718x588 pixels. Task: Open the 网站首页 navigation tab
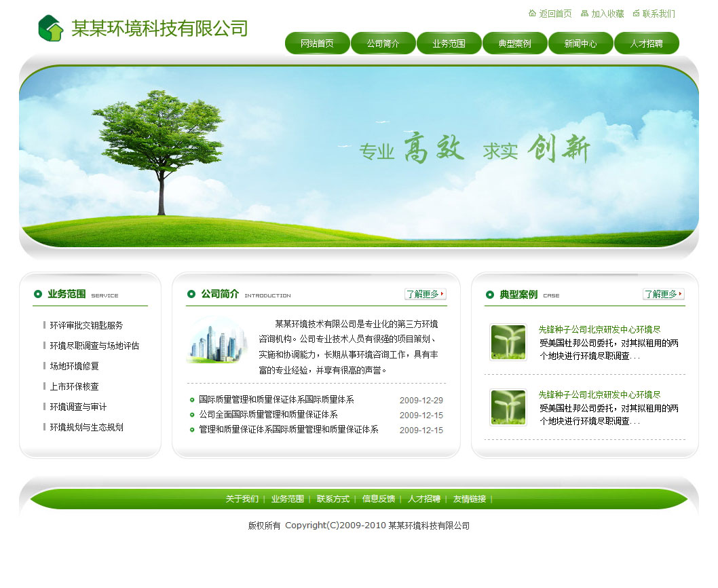(x=317, y=43)
